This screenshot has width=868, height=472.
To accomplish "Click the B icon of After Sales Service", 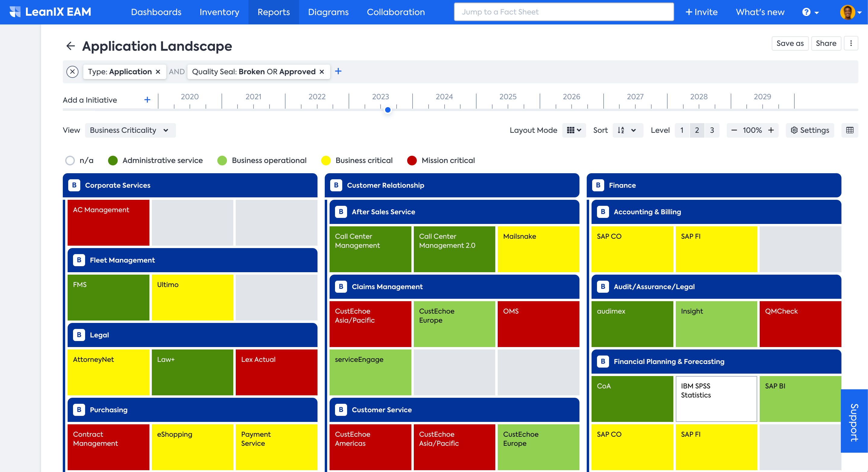I will coord(341,212).
